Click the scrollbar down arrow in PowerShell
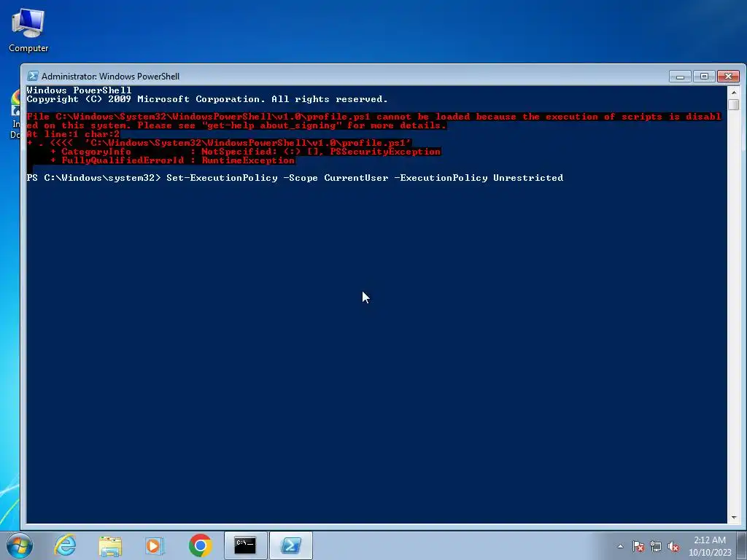 click(734, 517)
